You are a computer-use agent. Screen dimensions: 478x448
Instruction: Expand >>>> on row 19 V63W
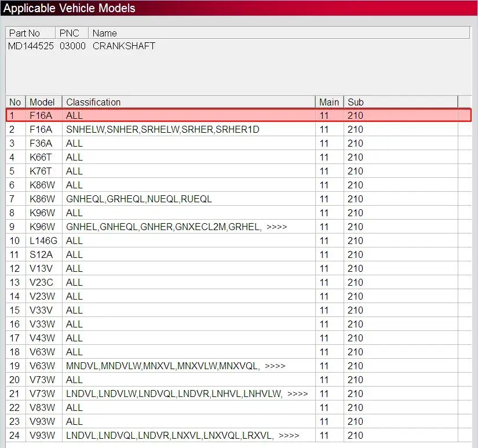click(x=275, y=366)
